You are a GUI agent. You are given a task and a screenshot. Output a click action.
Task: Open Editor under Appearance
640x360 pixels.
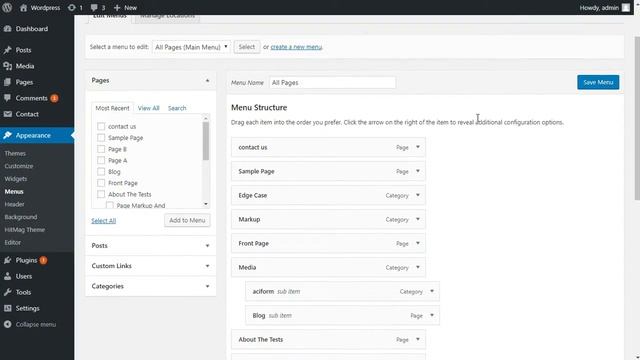(x=13, y=242)
